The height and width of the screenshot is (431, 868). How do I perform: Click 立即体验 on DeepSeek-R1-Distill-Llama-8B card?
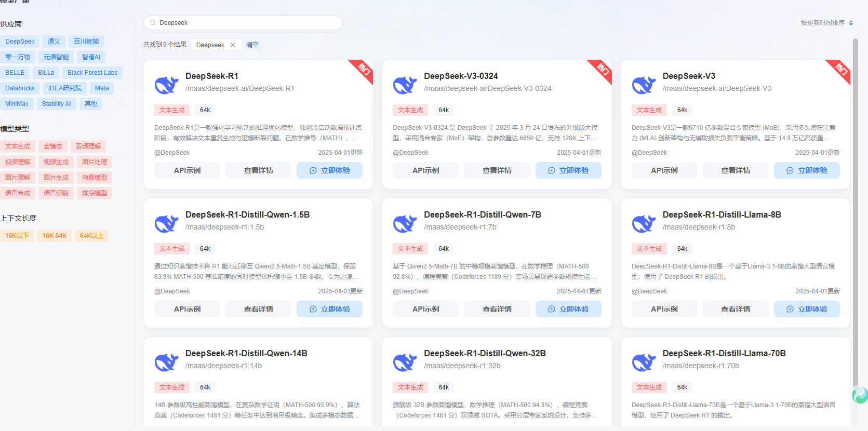(x=807, y=309)
